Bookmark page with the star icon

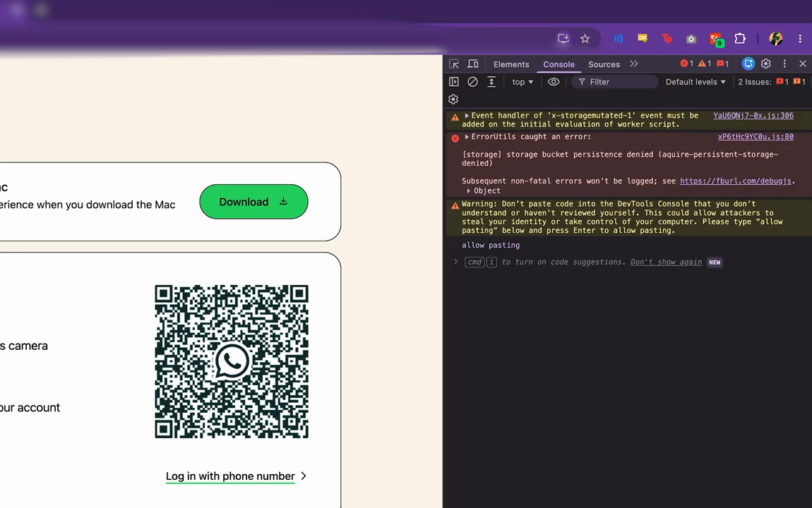(585, 39)
